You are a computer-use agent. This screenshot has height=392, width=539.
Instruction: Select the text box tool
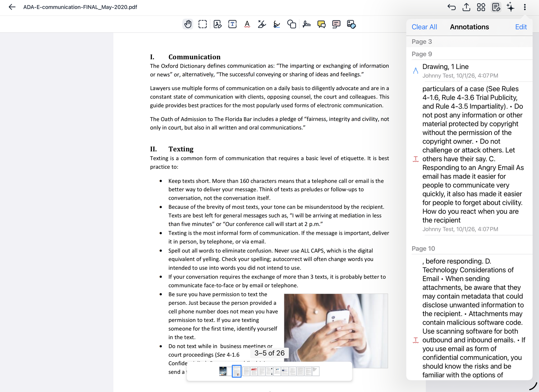(x=232, y=24)
